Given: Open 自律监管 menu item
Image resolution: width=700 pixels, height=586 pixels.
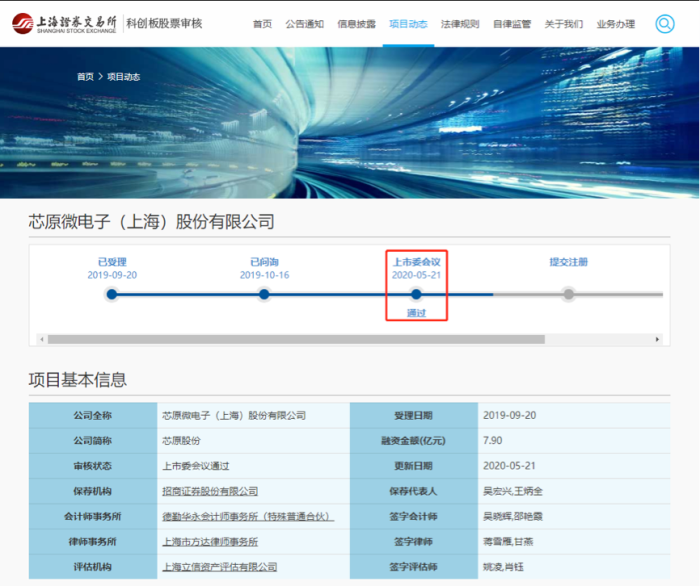Looking at the screenshot, I should click(x=512, y=24).
